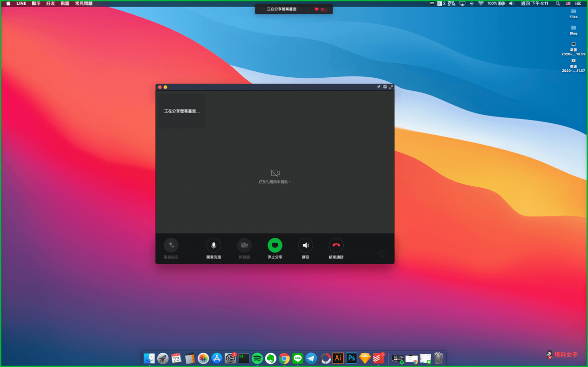
Task: Select the 正在分享螢幕畫面 preview thumbnail
Action: pyautogui.click(x=181, y=111)
